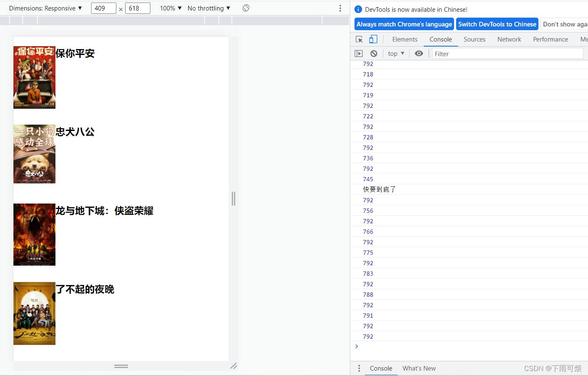
Task: Create live expression with the eye icon
Action: [419, 54]
